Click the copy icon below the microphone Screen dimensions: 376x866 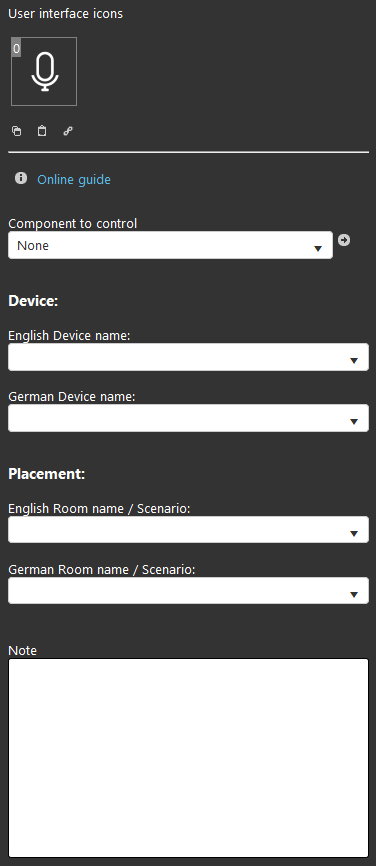(17, 131)
